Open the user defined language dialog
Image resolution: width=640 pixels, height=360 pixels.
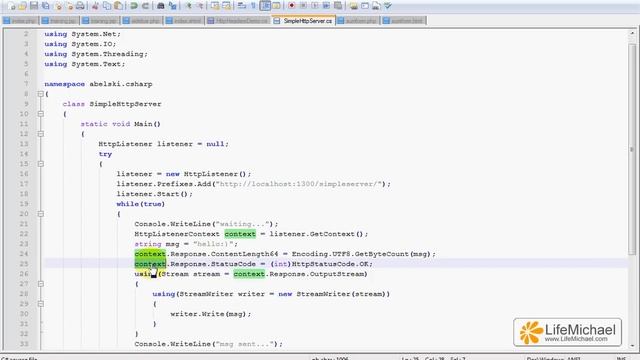pos(276,6)
